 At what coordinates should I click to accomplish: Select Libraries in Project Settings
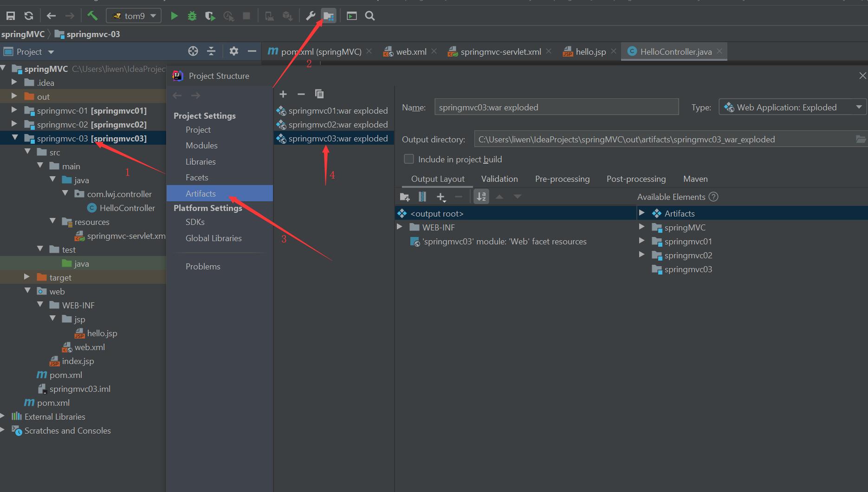pyautogui.click(x=201, y=162)
